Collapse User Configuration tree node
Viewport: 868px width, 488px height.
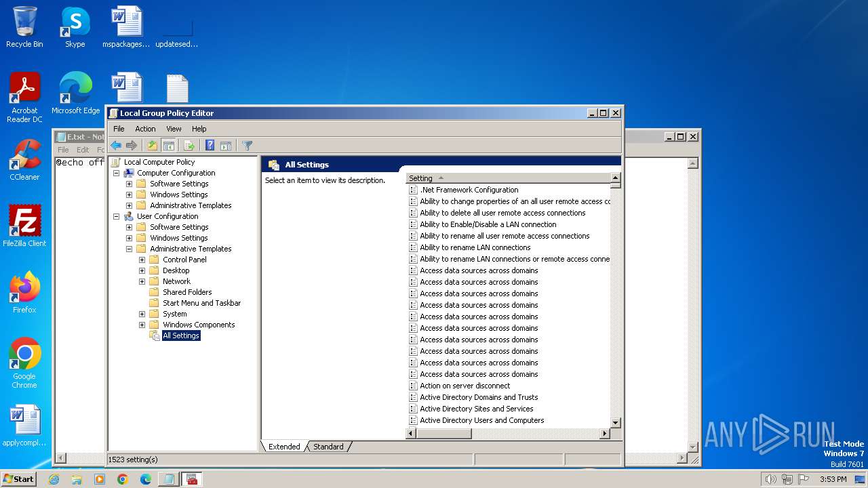pyautogui.click(x=116, y=216)
